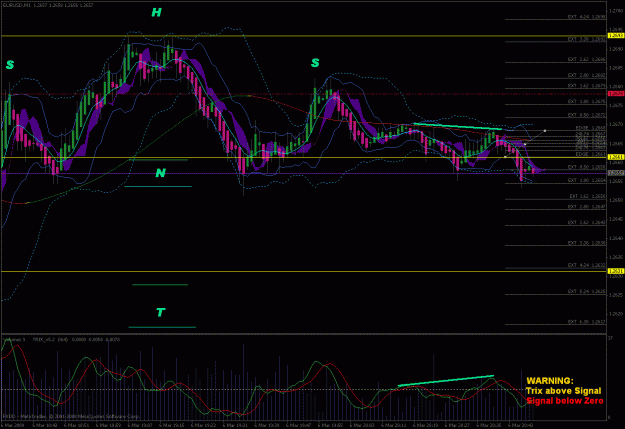Select the lowest 'EXT 6.38' level label
The image size is (625, 429).
click(586, 322)
